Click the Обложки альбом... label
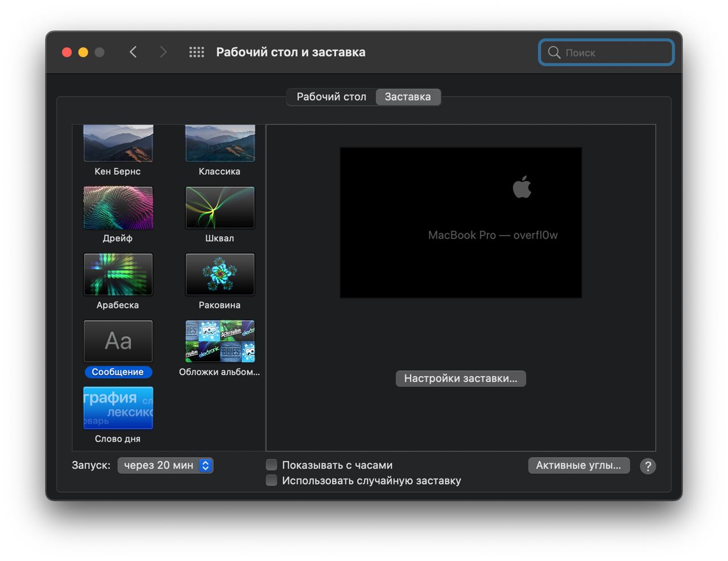This screenshot has height=561, width=728. (x=220, y=372)
